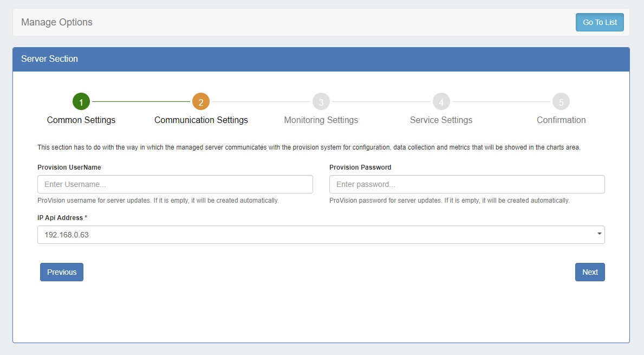Image resolution: width=644 pixels, height=355 pixels.
Task: Click the IP Api Address field label
Action: (x=62, y=218)
